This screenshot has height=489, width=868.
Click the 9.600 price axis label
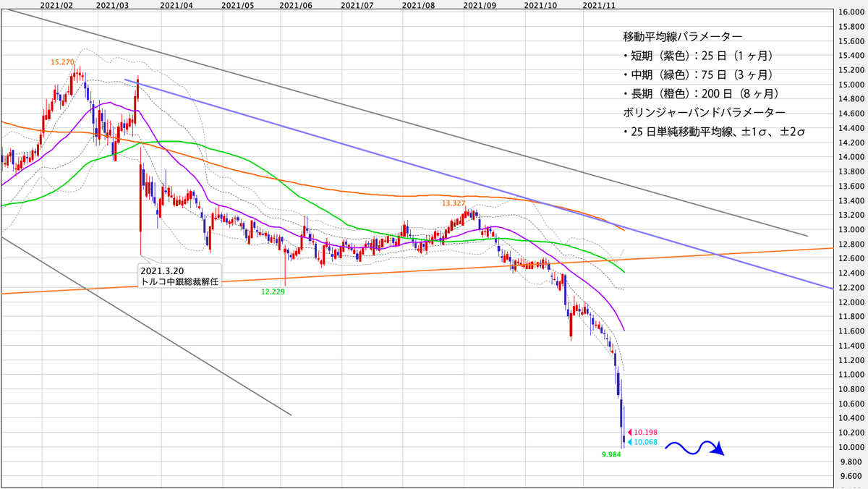tap(851, 476)
